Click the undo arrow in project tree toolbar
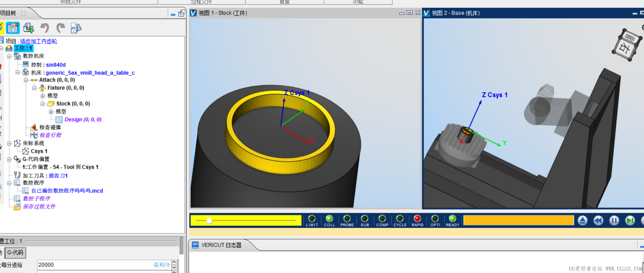 (x=45, y=28)
